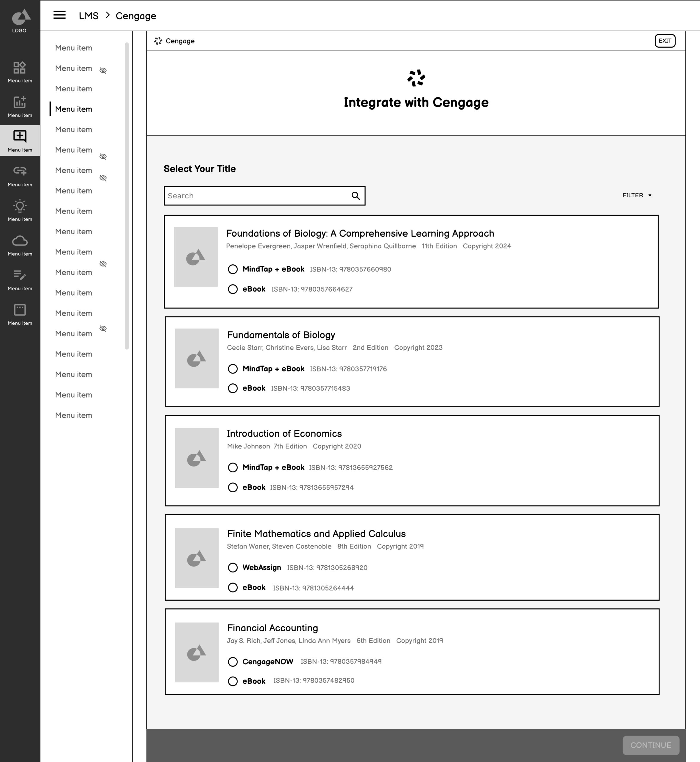Click the Introduction of Economics cover thumbnail
The image size is (700, 762).
click(x=197, y=458)
